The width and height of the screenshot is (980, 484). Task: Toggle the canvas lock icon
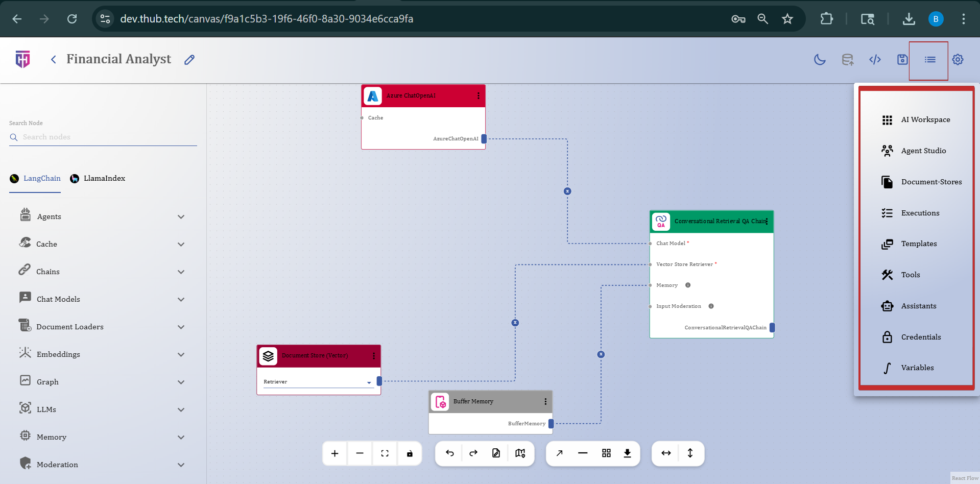410,453
